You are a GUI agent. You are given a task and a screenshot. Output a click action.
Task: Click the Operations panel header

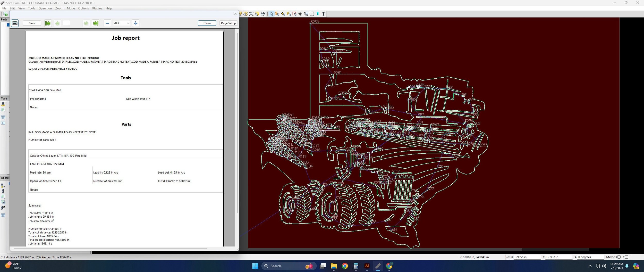[5, 178]
